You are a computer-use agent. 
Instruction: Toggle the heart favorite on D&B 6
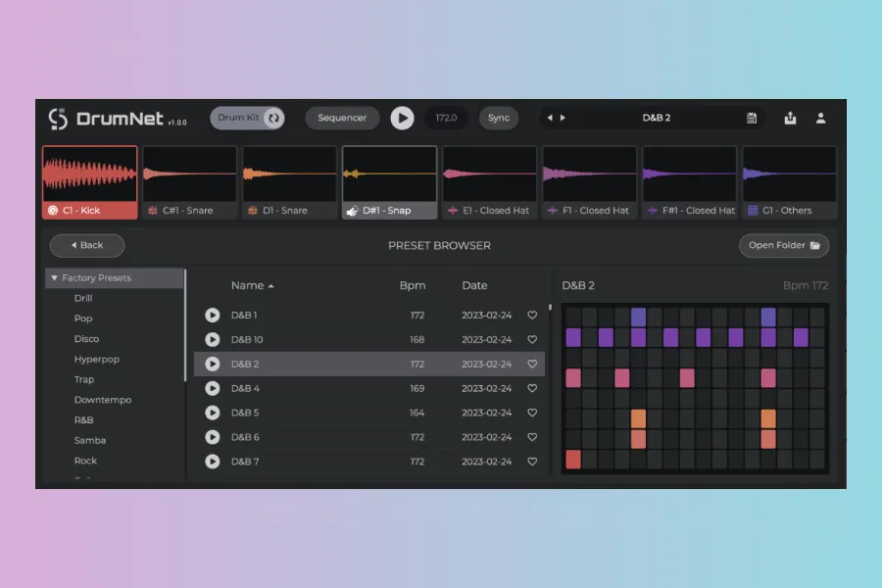click(x=532, y=437)
